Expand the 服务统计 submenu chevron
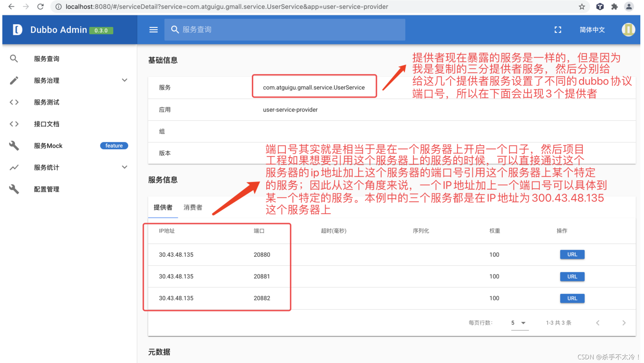The height and width of the screenshot is (363, 644). [x=125, y=167]
